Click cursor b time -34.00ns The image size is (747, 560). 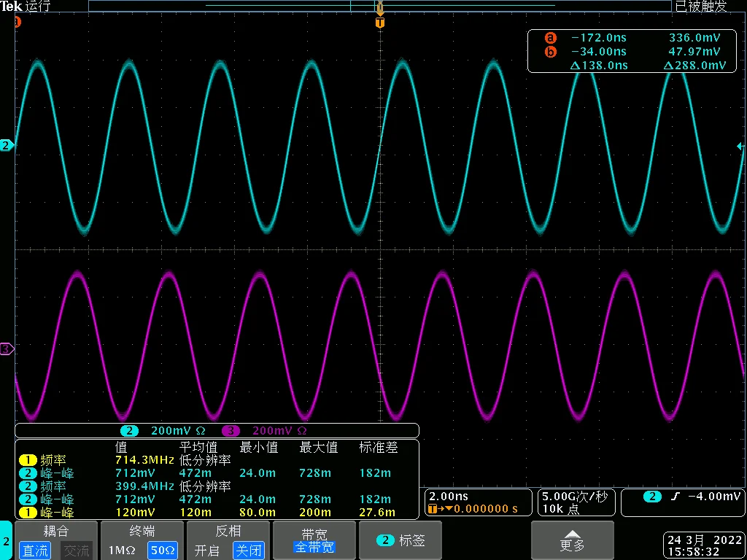tap(599, 52)
